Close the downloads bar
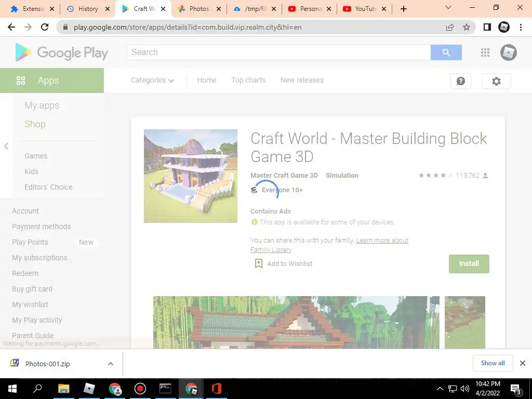The height and width of the screenshot is (399, 532). pyautogui.click(x=523, y=363)
